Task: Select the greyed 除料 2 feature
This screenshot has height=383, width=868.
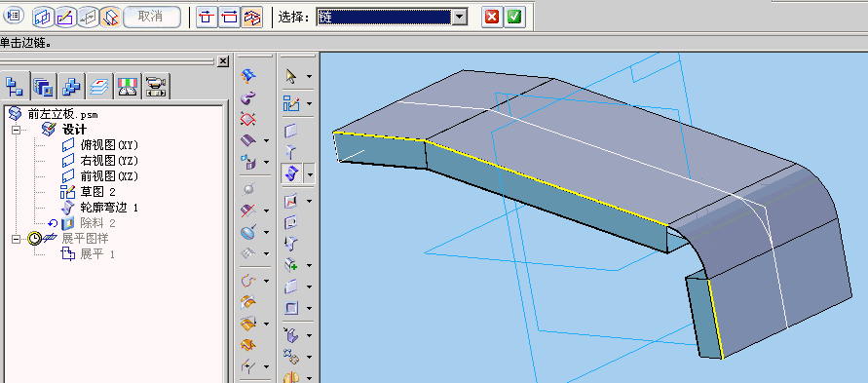Action: pos(97,223)
